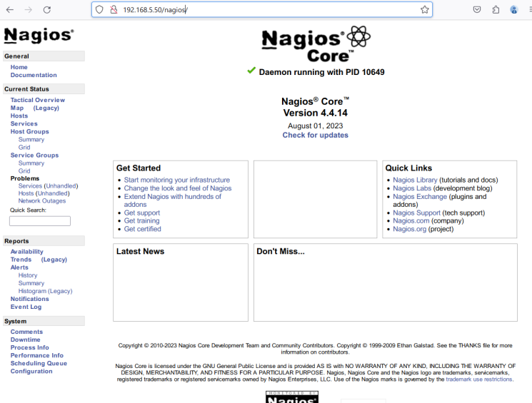Open the Legacy map link
The image size is (532, 403).
[46, 108]
